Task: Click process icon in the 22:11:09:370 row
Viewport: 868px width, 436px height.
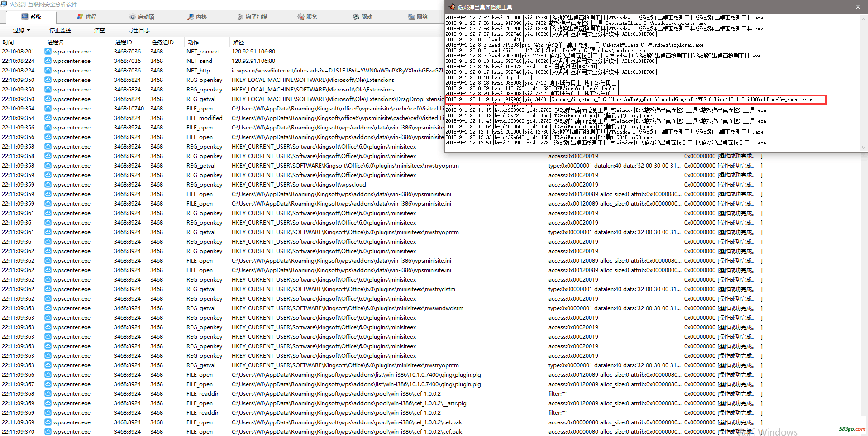Action: point(48,432)
